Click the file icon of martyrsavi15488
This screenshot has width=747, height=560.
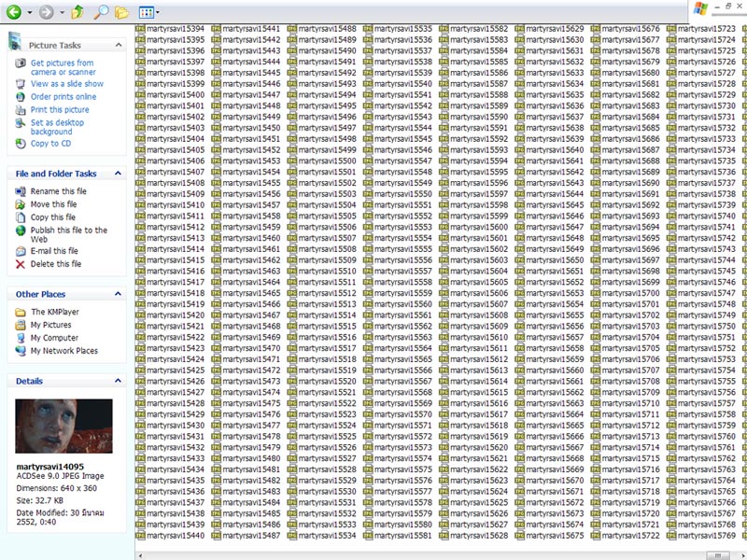click(292, 29)
